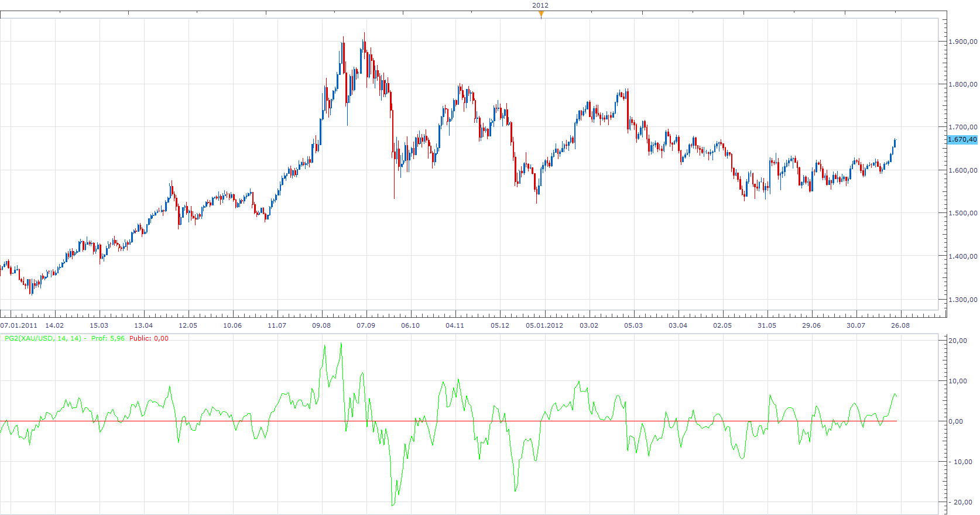Click the 1.300,00 price axis label
This screenshot has height=515, width=980.
(x=962, y=300)
